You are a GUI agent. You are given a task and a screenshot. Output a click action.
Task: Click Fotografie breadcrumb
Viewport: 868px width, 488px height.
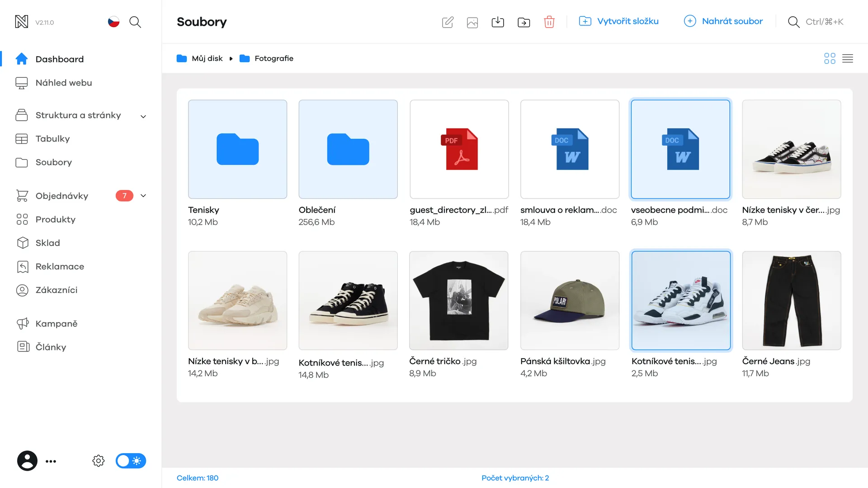pos(266,58)
